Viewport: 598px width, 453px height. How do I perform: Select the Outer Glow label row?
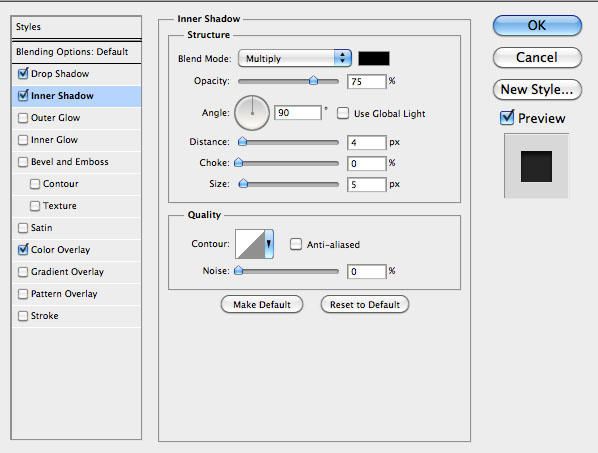[76, 118]
